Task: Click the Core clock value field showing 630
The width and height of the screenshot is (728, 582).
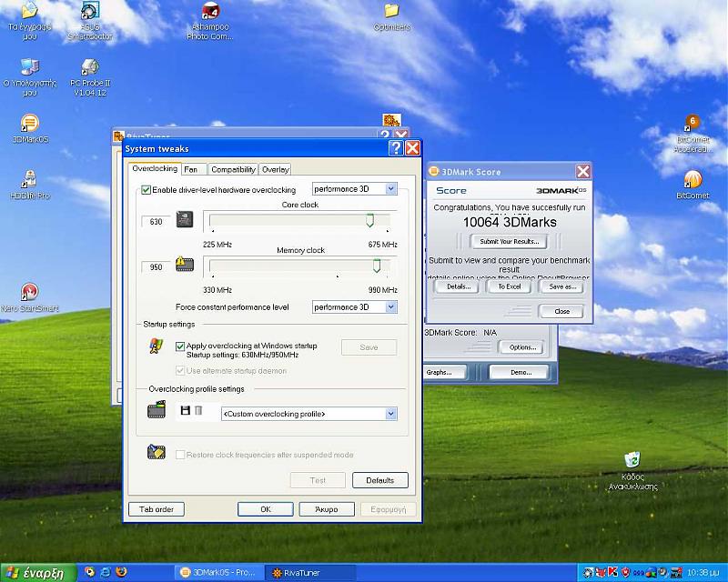Action: (156, 222)
